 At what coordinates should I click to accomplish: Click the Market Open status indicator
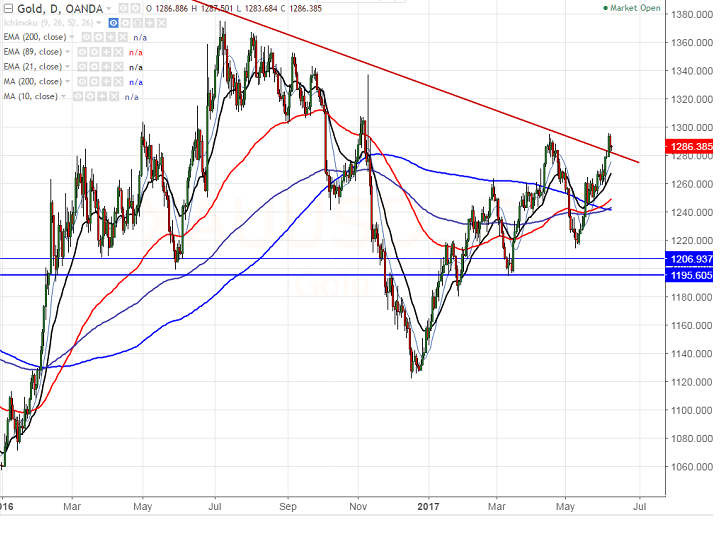click(632, 8)
